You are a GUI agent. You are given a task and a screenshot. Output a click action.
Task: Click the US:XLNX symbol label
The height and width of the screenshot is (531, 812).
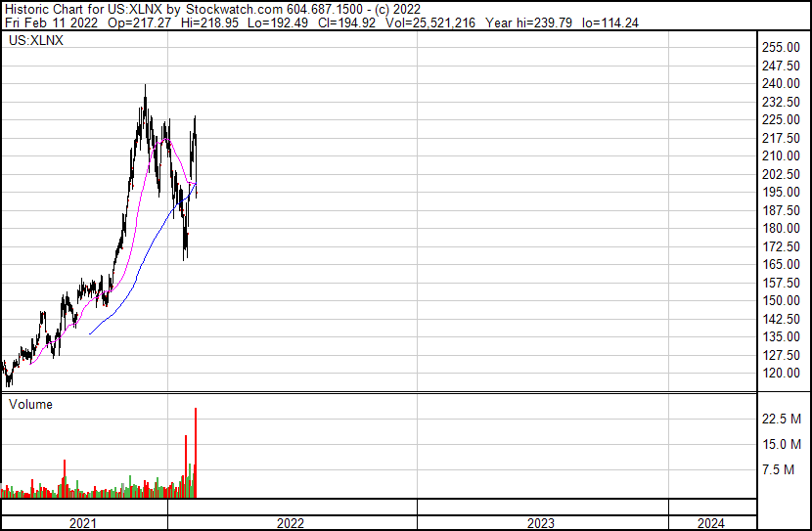click(x=36, y=40)
